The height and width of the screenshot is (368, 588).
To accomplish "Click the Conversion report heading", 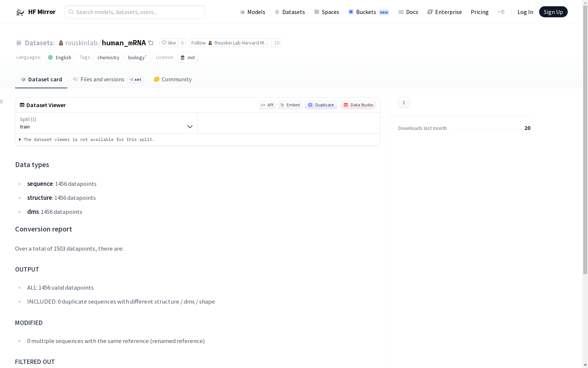I will click(43, 229).
